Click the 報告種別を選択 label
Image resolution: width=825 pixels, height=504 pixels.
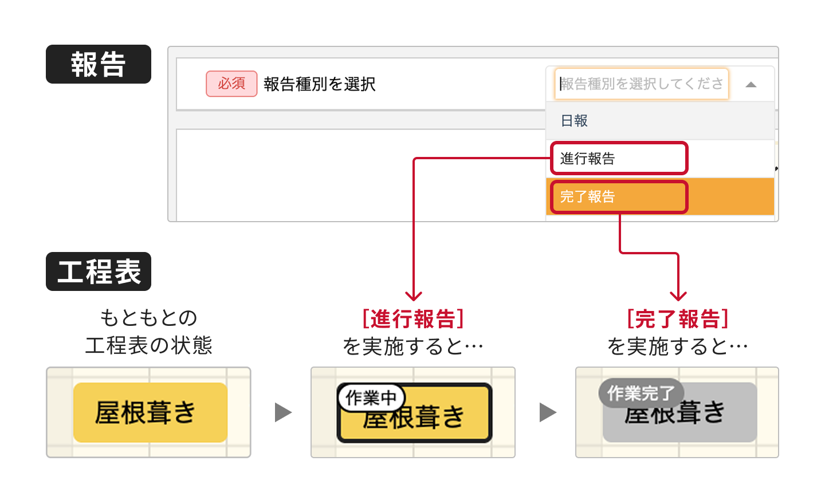[x=320, y=84]
